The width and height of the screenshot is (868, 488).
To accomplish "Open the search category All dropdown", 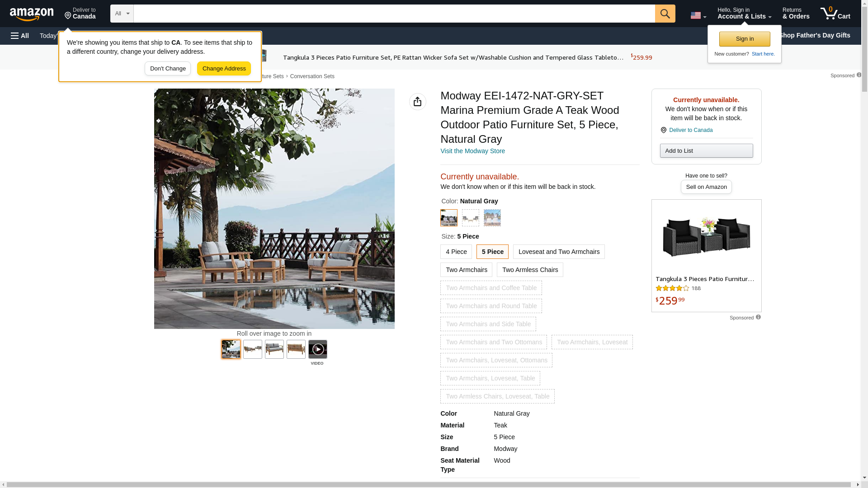I will (x=122, y=14).
